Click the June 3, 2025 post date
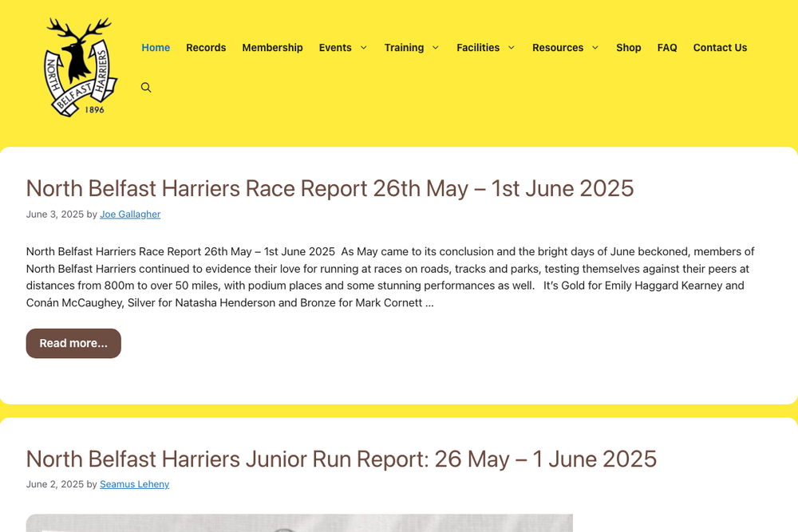 click(x=55, y=214)
